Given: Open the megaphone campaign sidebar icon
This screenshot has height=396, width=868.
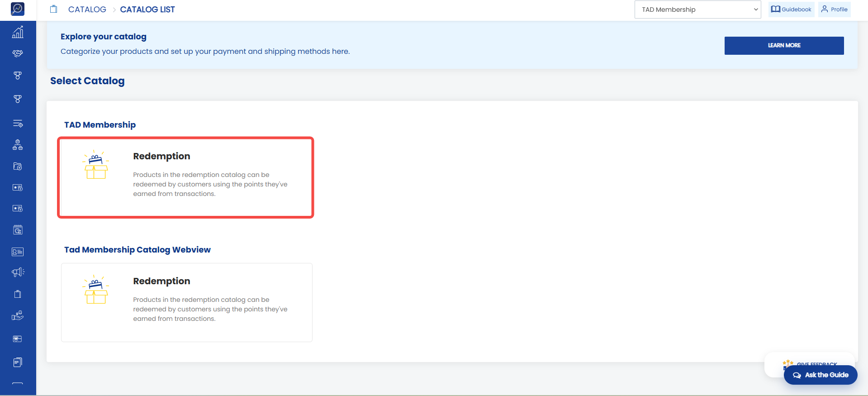Looking at the screenshot, I should (x=18, y=272).
